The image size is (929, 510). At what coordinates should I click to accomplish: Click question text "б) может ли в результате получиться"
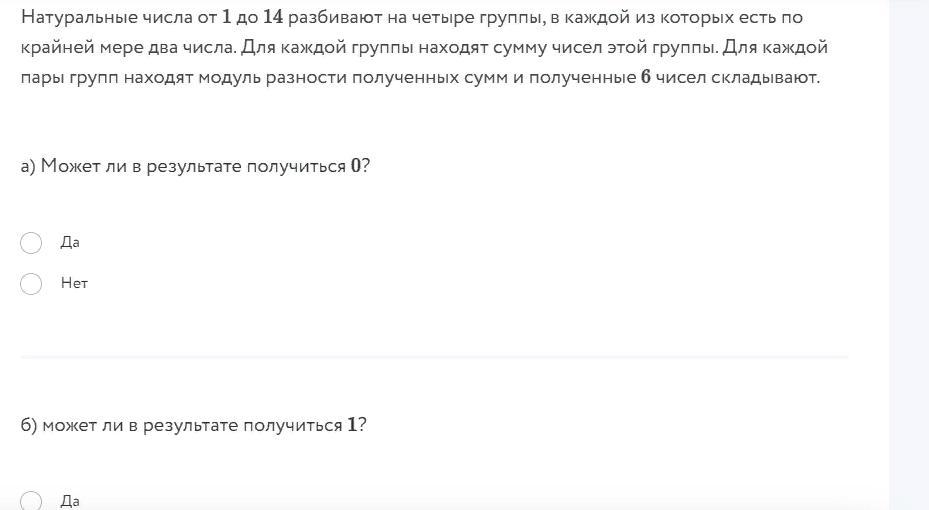[181, 425]
